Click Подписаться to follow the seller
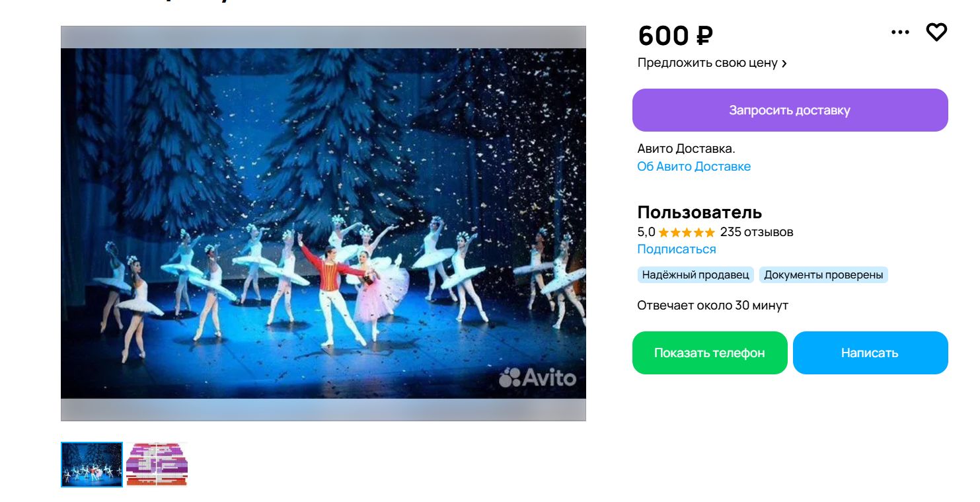The height and width of the screenshot is (502, 980). [x=677, y=249]
